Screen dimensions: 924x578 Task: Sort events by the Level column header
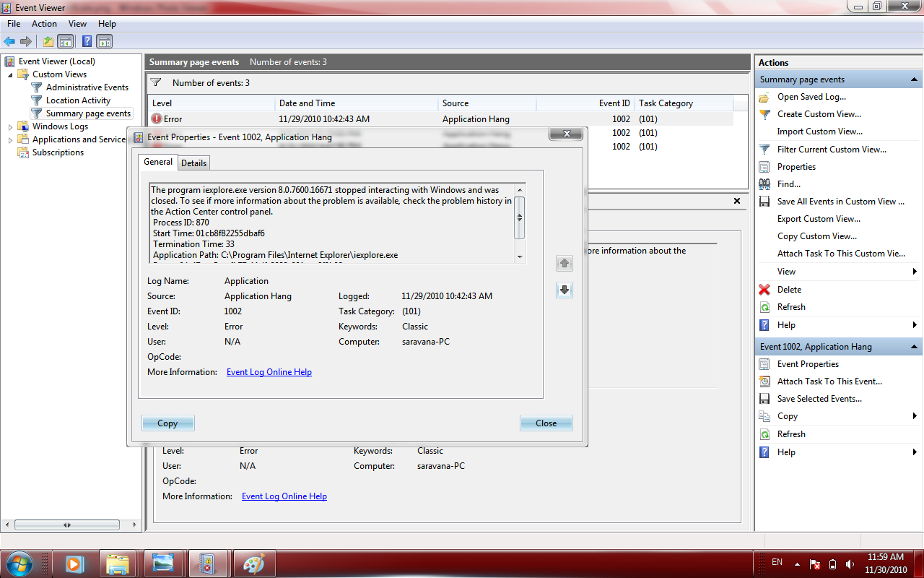(212, 103)
